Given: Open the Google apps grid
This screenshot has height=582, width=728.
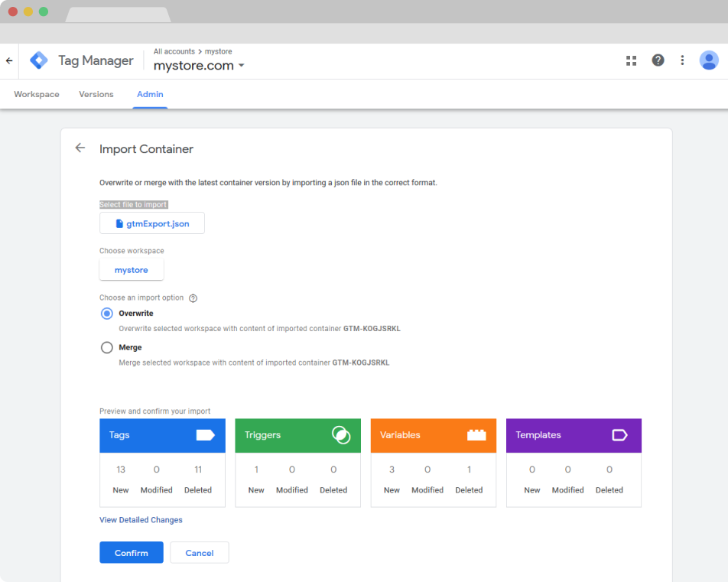Looking at the screenshot, I should tap(631, 60).
